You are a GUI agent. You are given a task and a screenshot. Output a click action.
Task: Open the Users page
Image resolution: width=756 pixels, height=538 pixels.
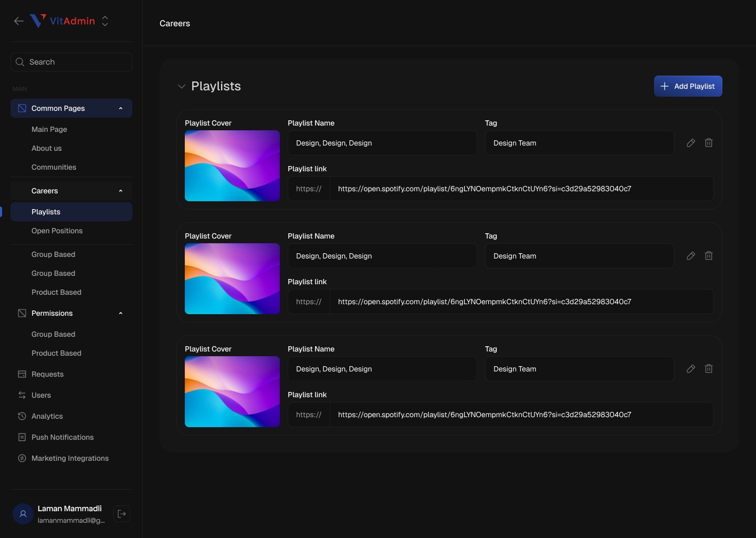click(x=41, y=395)
